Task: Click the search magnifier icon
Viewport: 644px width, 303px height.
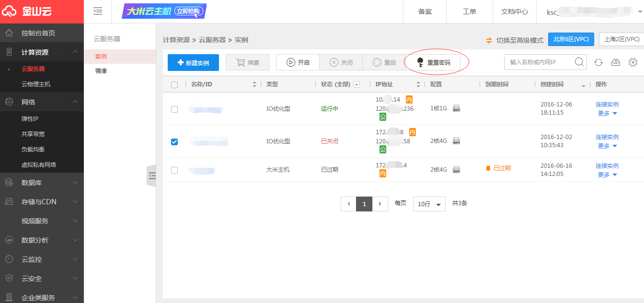Action: (579, 62)
